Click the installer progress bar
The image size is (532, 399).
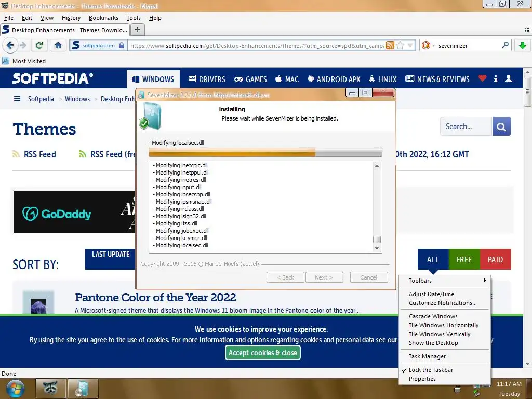[265, 152]
